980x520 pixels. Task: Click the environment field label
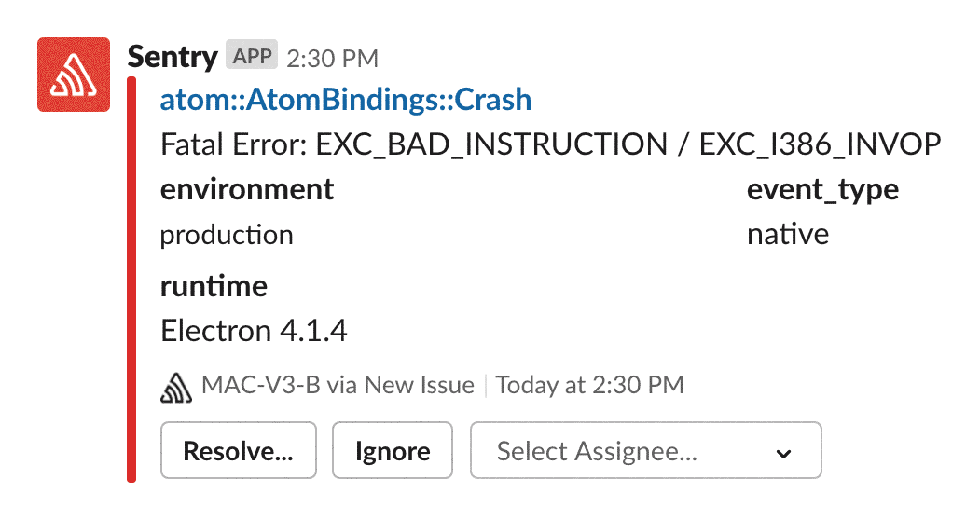pyautogui.click(x=247, y=189)
